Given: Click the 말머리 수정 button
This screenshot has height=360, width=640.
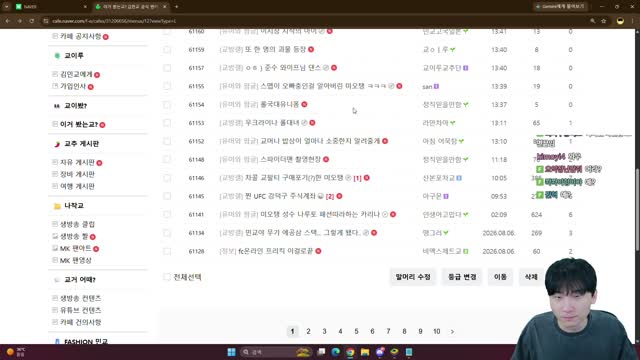Looking at the screenshot, I should coord(413,277).
